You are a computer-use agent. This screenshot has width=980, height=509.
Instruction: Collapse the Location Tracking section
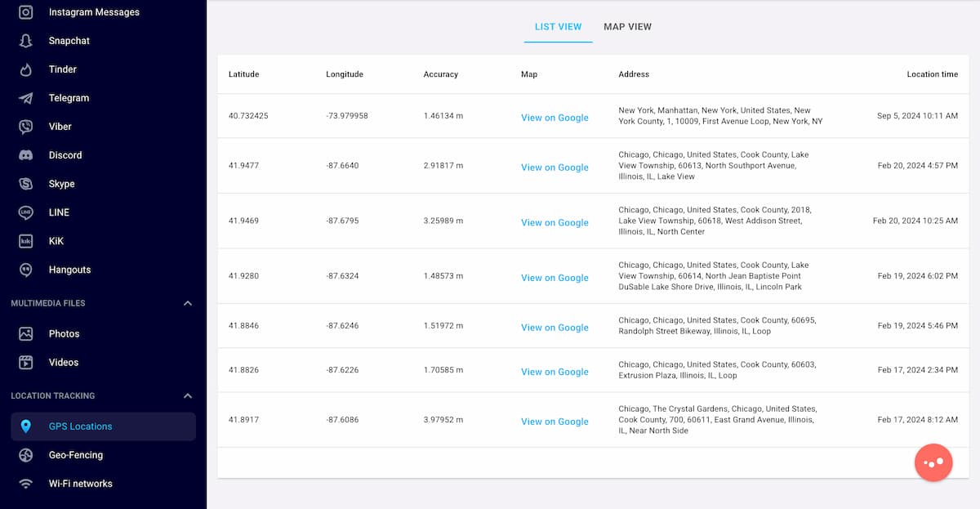click(188, 396)
